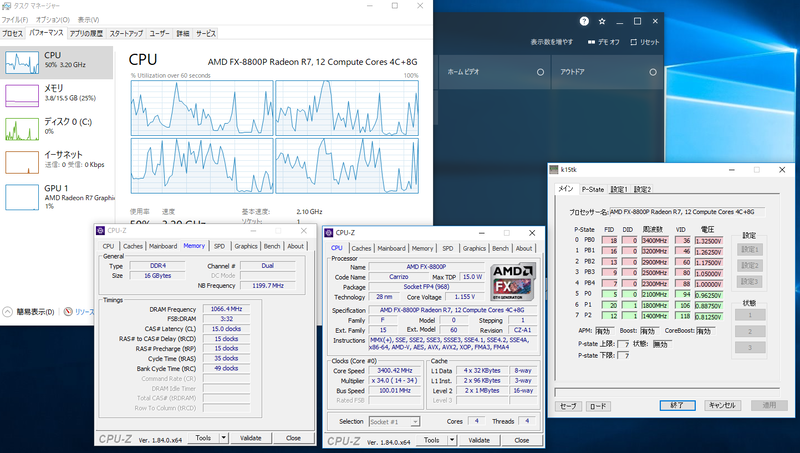The image size is (800, 453).
Task: Select the ホーム ビデオ radio circle
Action: tap(540, 72)
